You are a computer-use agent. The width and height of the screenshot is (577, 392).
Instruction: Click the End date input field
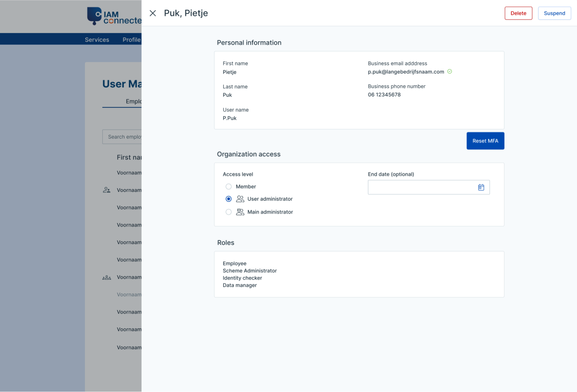[x=421, y=187]
